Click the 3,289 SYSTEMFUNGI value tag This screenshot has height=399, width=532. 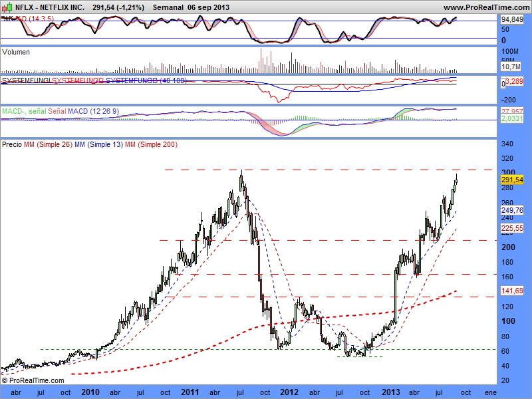(514, 81)
